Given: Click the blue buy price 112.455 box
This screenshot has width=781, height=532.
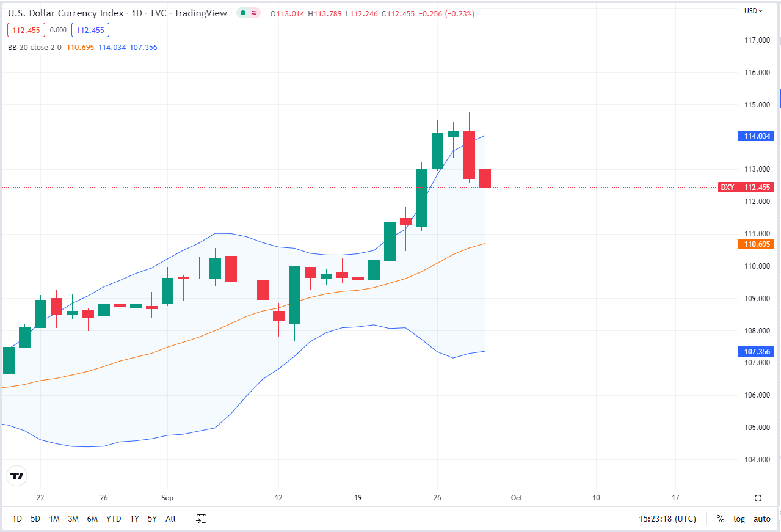Looking at the screenshot, I should click(90, 30).
